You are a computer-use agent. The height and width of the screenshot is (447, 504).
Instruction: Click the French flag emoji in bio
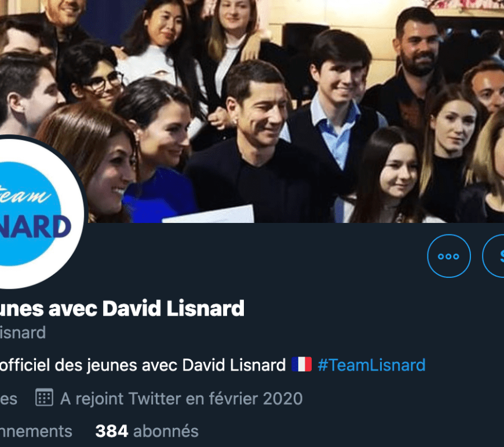[301, 364]
